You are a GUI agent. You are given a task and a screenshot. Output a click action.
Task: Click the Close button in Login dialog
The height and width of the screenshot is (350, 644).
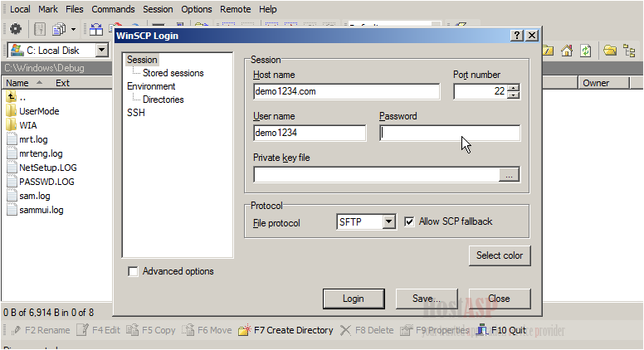coord(500,299)
